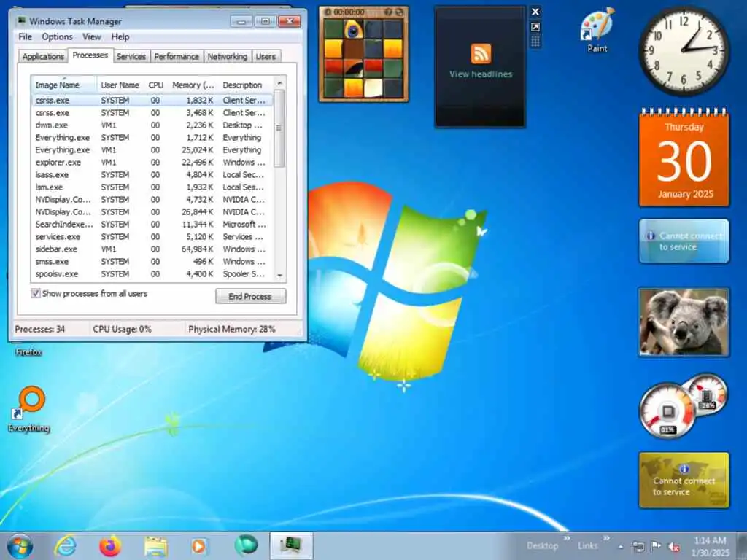Viewport: 747px width, 560px height.
Task: Open the Everything desktop shortcut
Action: click(x=29, y=409)
